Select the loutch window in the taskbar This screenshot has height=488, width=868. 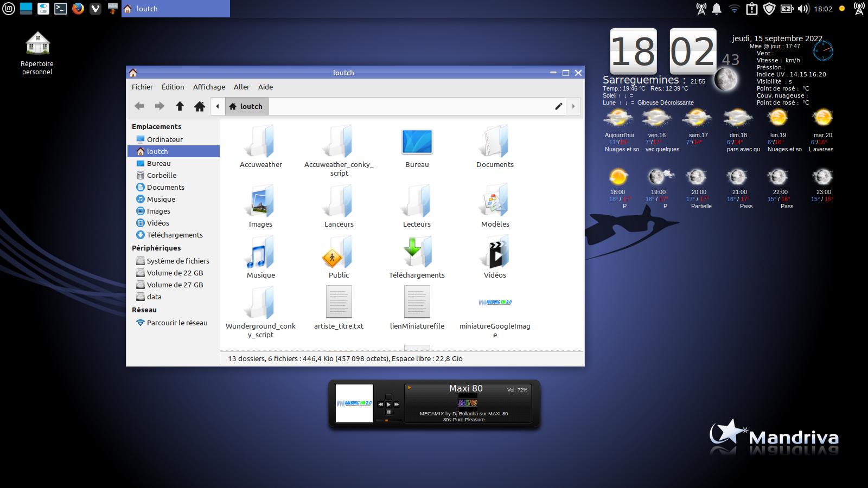[x=176, y=9]
